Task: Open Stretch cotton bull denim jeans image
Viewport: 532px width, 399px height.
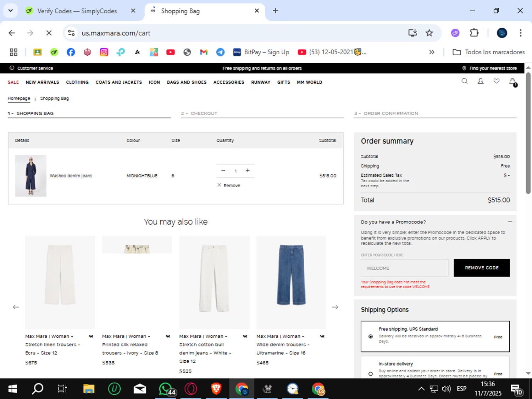Action: [214, 282]
